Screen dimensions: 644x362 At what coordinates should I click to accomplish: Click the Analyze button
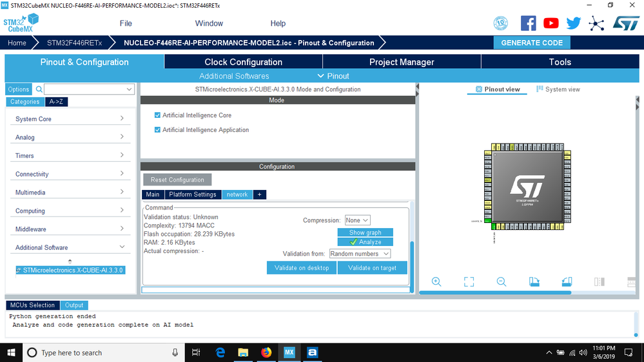[x=365, y=242]
